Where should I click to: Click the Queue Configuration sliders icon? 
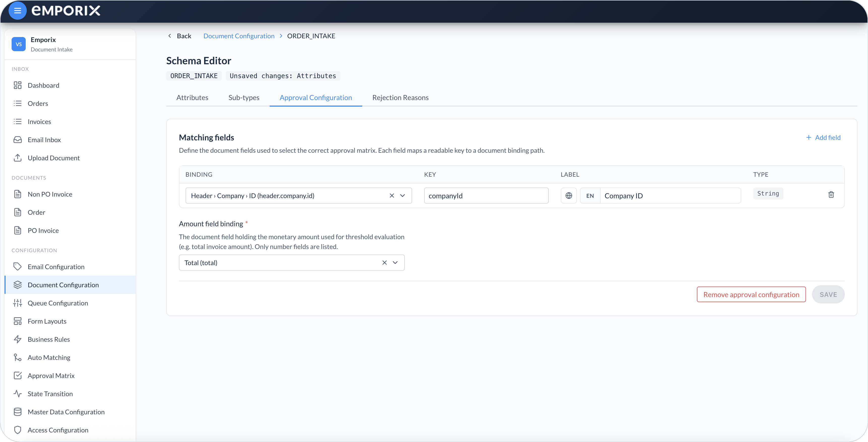[x=18, y=303]
